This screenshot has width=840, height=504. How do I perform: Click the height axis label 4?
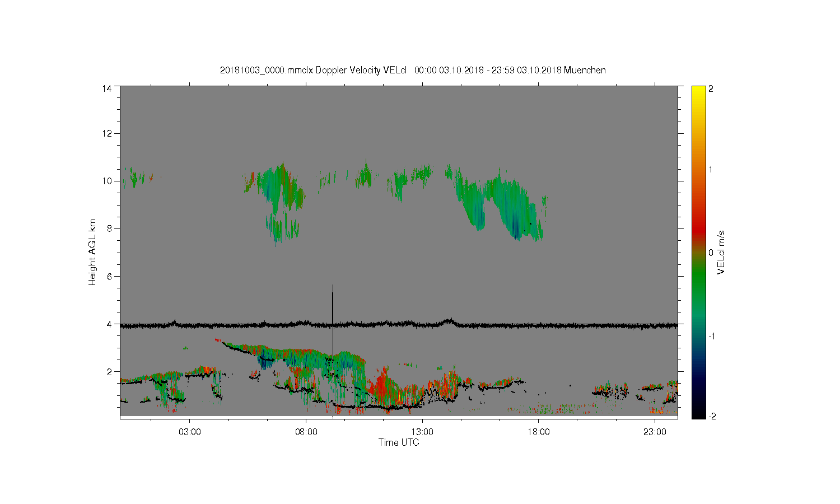[x=109, y=324]
